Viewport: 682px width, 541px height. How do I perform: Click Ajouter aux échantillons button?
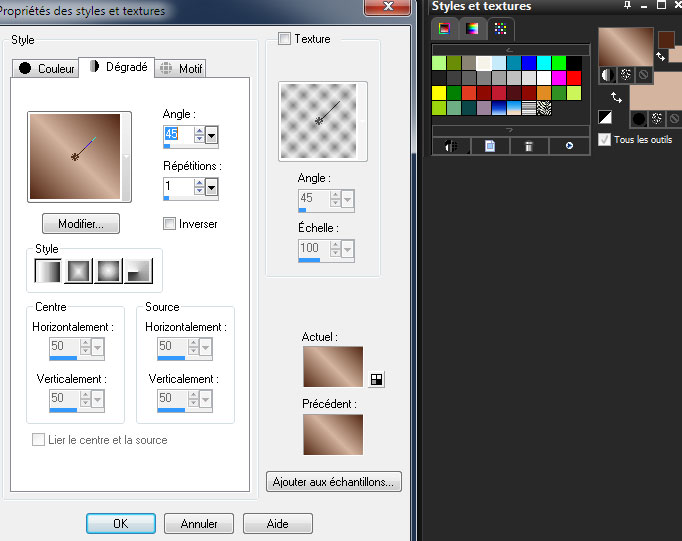[334, 482]
